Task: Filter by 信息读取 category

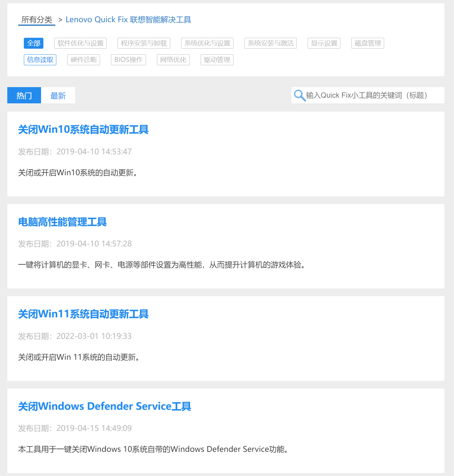Action: pyautogui.click(x=40, y=60)
